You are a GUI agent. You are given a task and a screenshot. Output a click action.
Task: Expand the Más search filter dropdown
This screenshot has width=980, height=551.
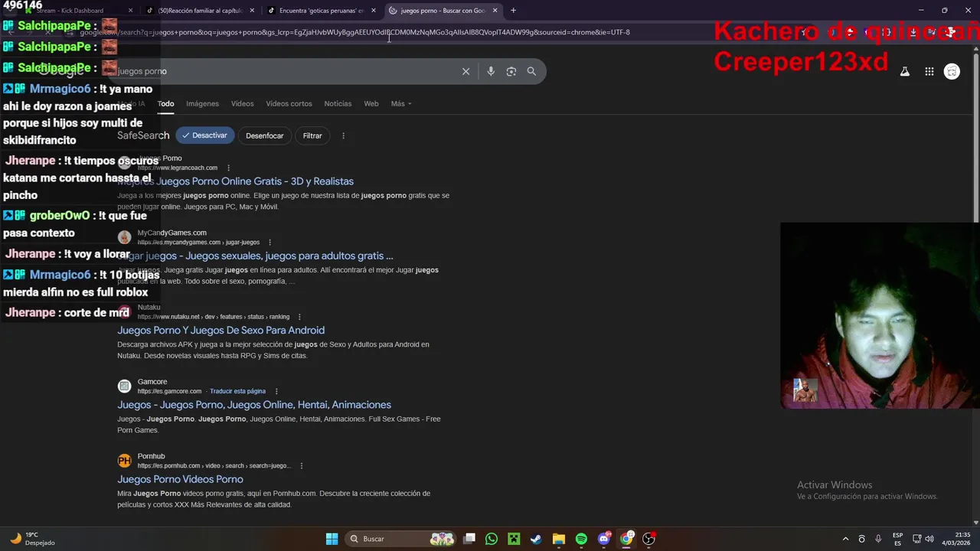[x=401, y=103]
